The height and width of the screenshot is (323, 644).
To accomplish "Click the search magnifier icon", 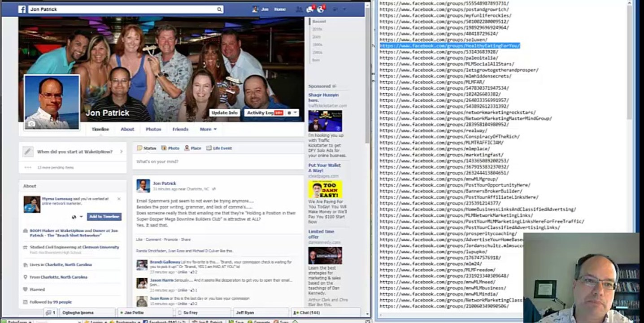I will [219, 9].
